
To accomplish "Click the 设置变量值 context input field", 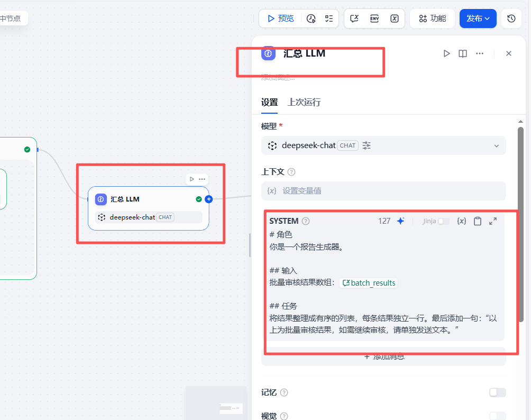I will [x=383, y=191].
